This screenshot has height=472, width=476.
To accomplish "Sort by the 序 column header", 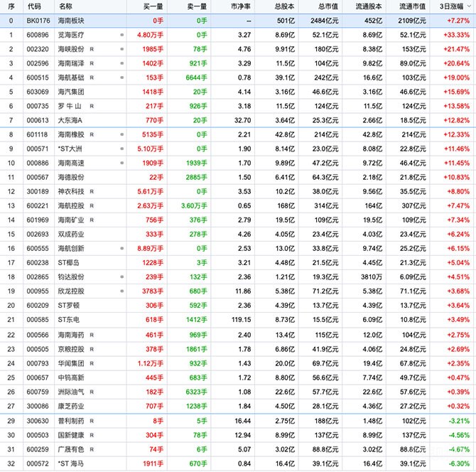I will pyautogui.click(x=11, y=6).
